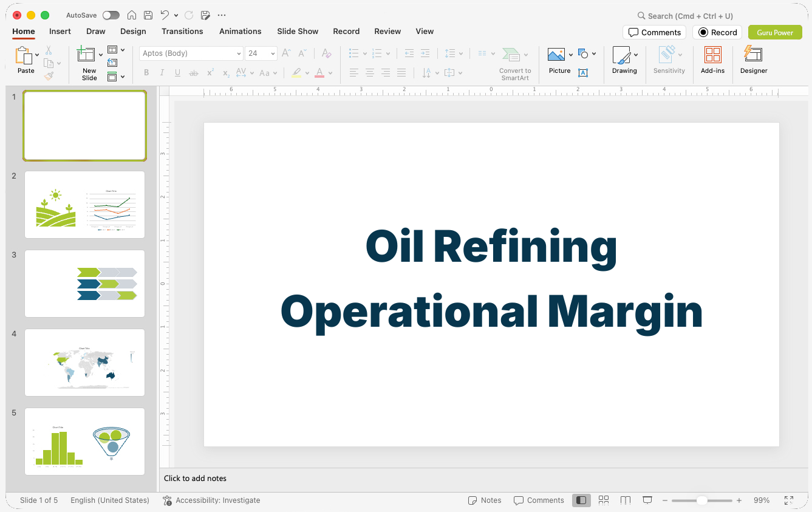Screen dimensions: 812x512
Task: Toggle Superscript formatting
Action: pos(210,73)
